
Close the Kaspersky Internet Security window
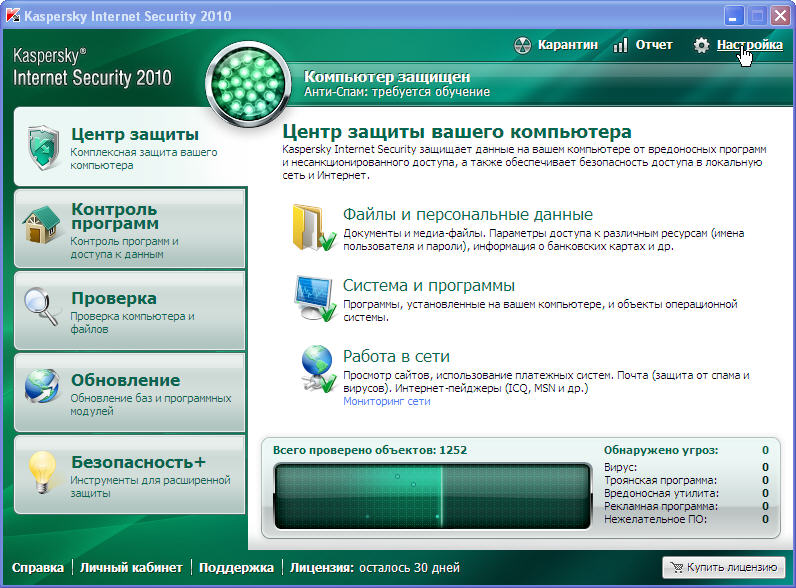[781, 16]
